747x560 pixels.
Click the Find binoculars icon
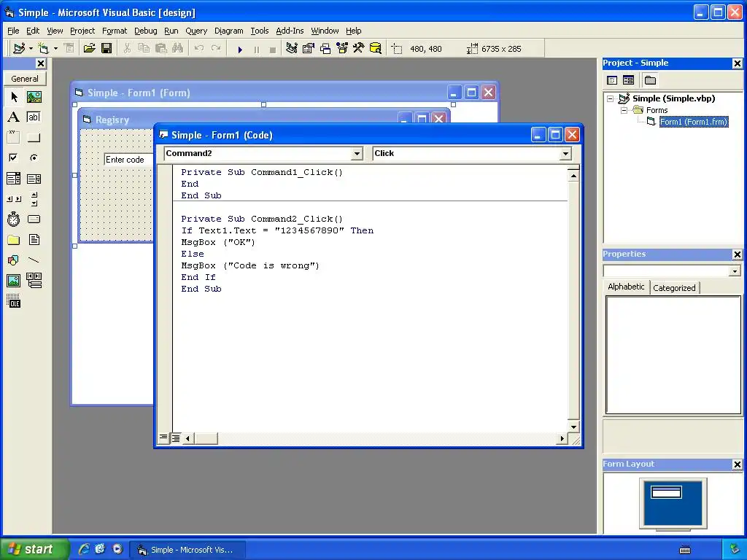(x=177, y=48)
